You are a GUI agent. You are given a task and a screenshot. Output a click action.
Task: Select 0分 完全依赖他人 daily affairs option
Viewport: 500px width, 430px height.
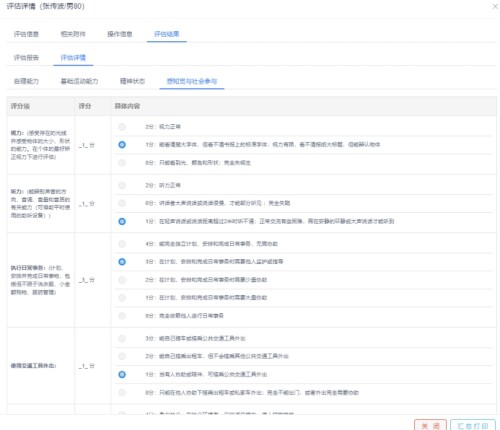[x=122, y=316]
